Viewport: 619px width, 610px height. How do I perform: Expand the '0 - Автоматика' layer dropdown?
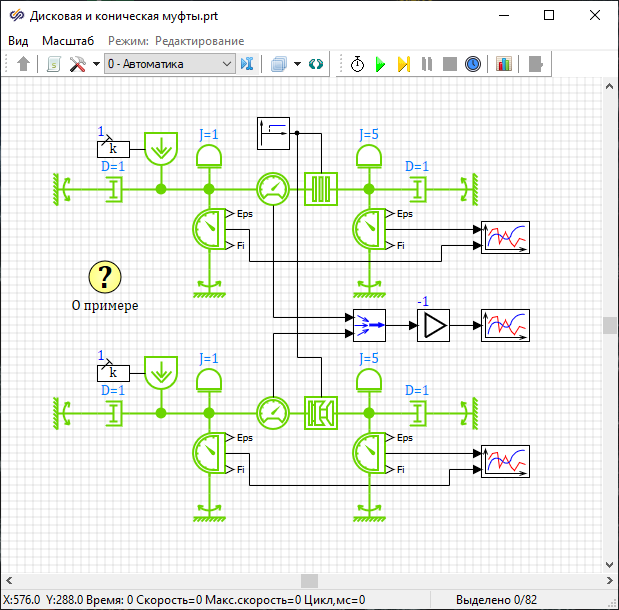[x=227, y=64]
